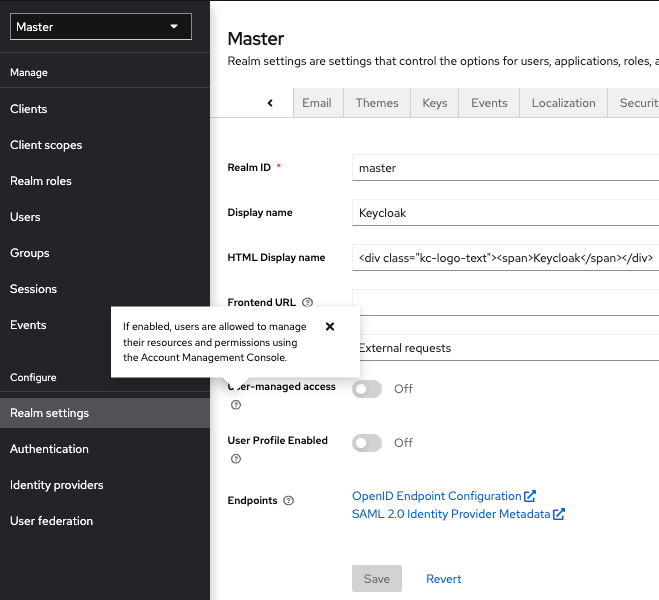
Task: Open the SAML 2.0 Identity Provider Metadata link
Action: tap(458, 514)
